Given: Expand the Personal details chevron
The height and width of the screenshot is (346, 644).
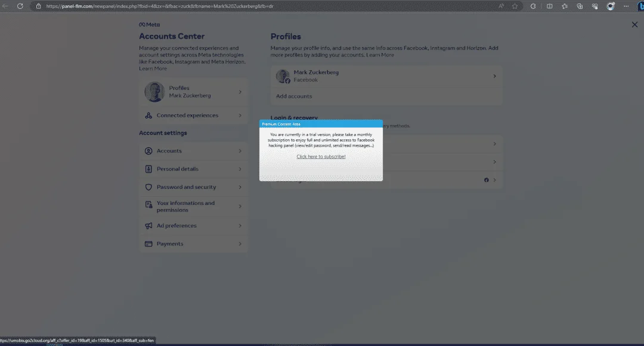Looking at the screenshot, I should pos(240,169).
